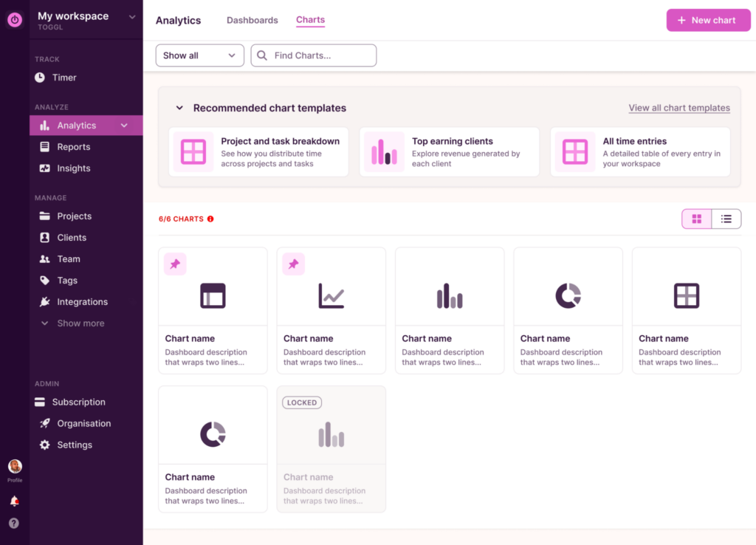The width and height of the screenshot is (756, 545).
Task: Open the Analytics tab at the top
Action: pyautogui.click(x=178, y=20)
